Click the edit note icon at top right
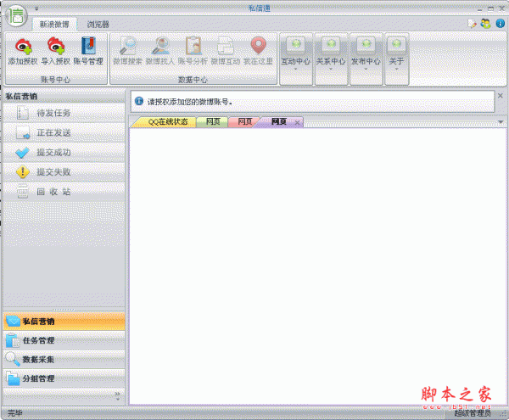 click(x=472, y=24)
